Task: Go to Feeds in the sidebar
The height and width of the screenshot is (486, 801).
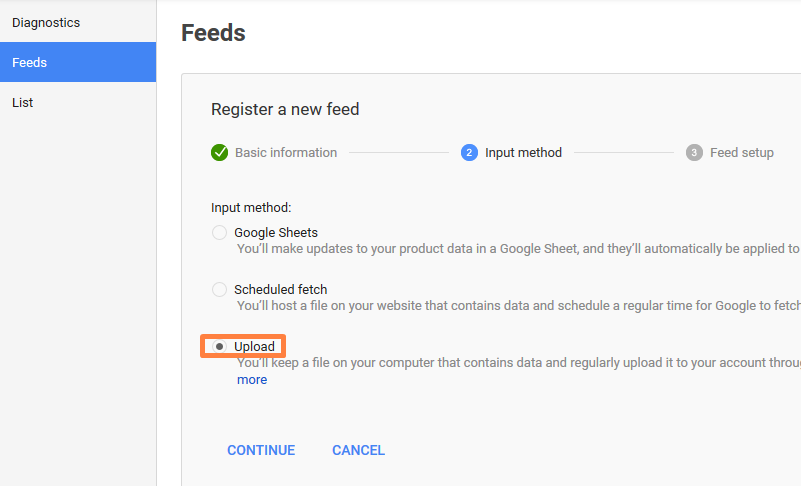Action: [x=30, y=62]
